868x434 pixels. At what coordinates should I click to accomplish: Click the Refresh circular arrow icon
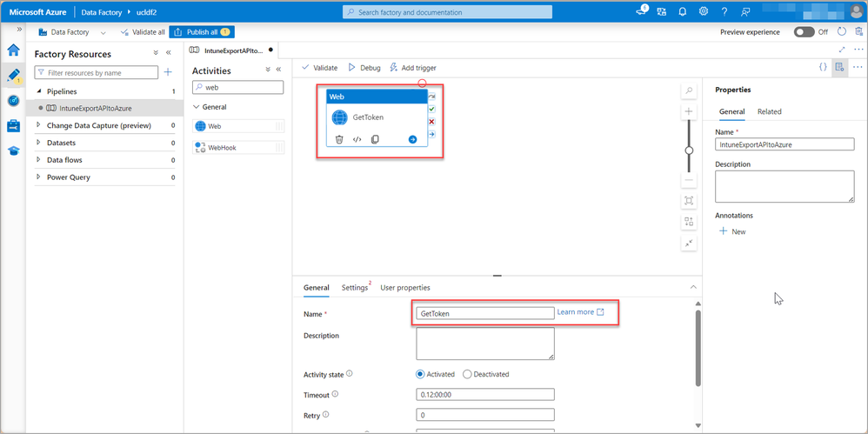(x=842, y=31)
